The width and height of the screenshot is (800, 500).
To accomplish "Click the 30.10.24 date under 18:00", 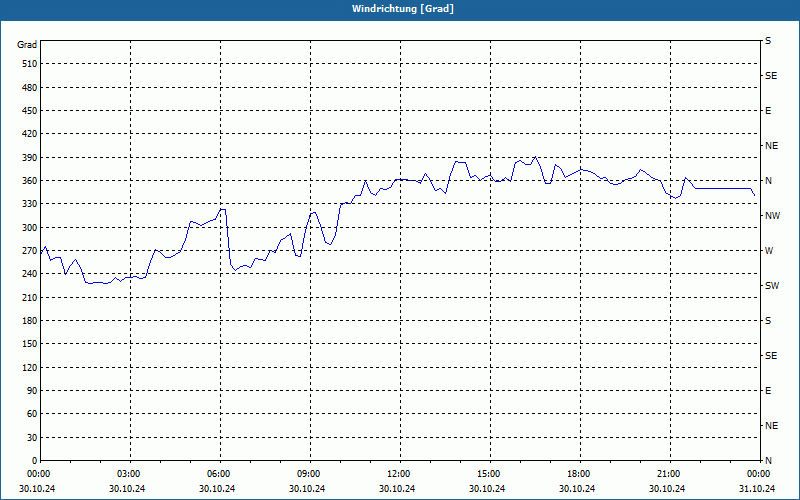I will coord(577,489).
